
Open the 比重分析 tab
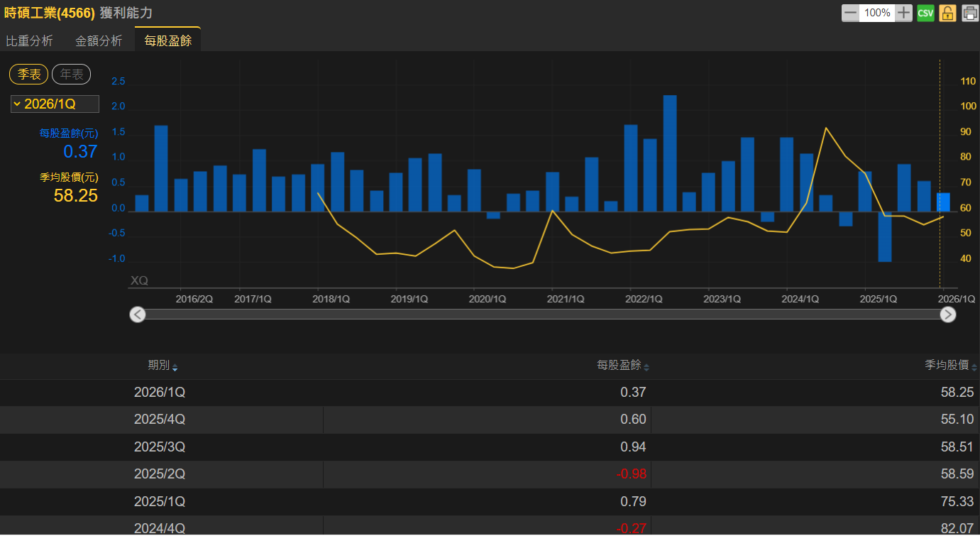point(30,41)
